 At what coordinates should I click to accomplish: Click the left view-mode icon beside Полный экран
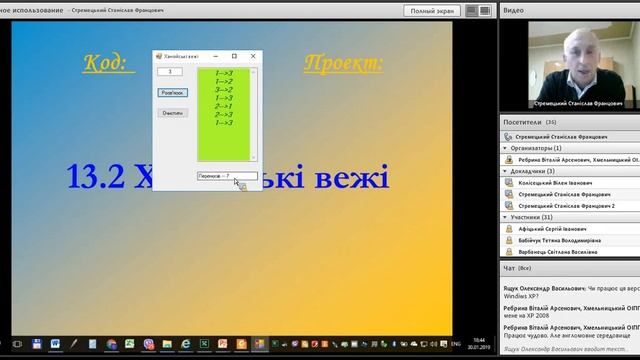[x=471, y=11]
